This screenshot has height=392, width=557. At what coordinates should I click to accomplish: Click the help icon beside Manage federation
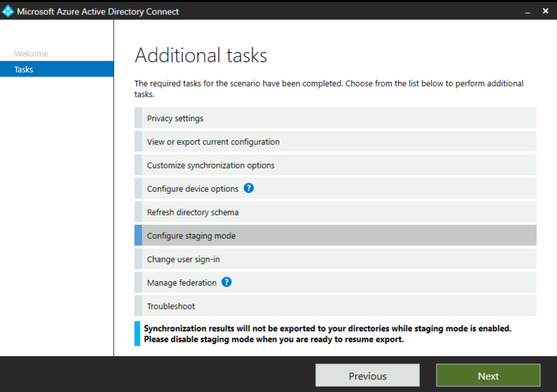click(226, 282)
